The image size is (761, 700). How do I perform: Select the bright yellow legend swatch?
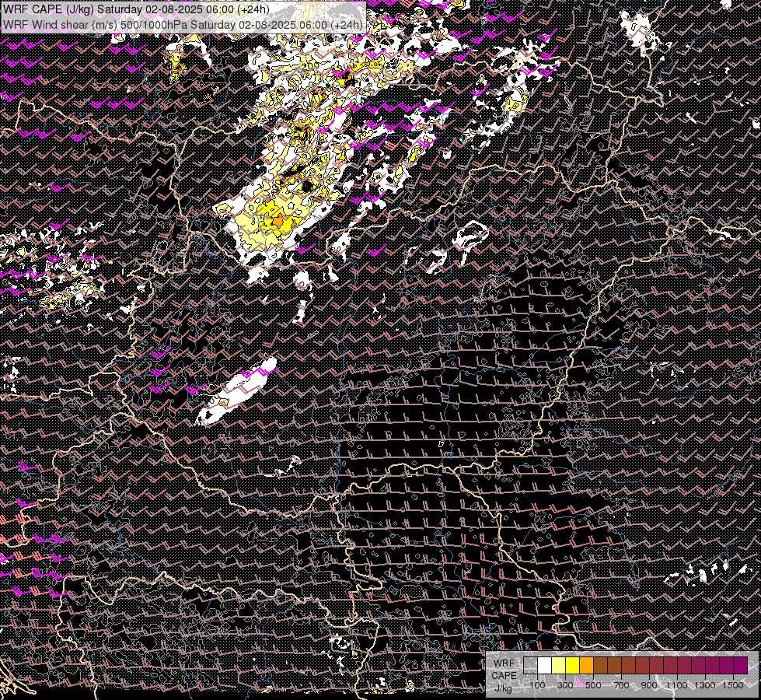[x=573, y=665]
